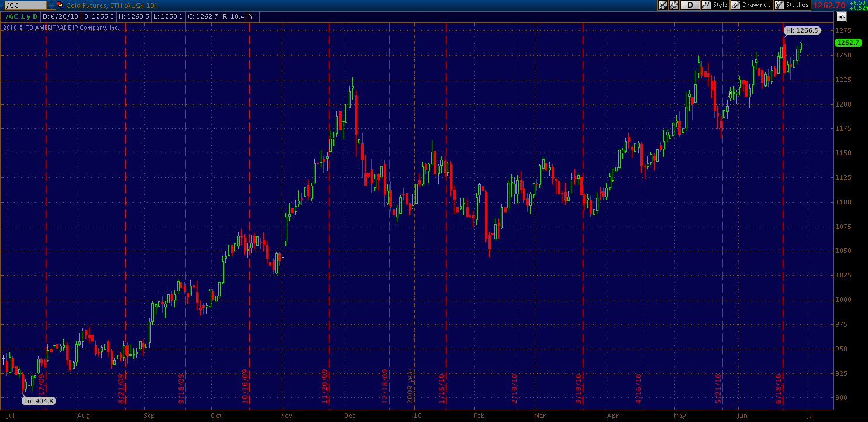Click the 9/18/09 expiration marker
Viewport: 868px width, 422px height.
pos(181,389)
